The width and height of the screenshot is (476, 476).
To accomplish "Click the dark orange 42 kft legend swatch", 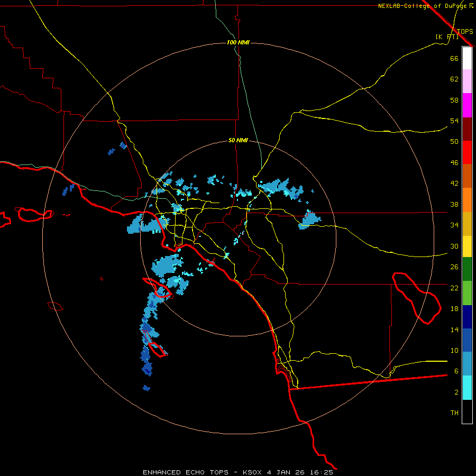I will coord(467,176).
